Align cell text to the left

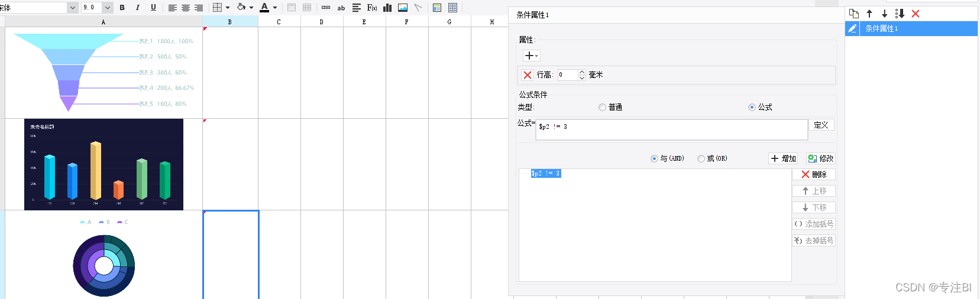point(173,8)
